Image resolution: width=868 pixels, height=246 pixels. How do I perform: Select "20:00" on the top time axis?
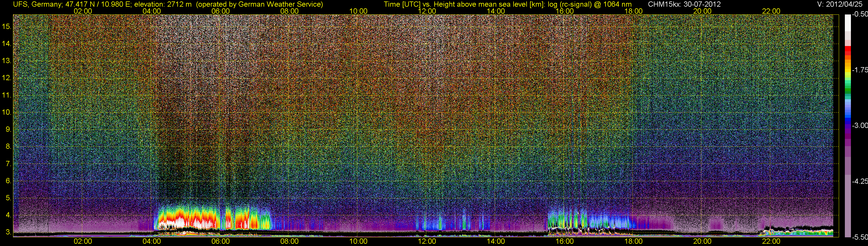coord(702,11)
